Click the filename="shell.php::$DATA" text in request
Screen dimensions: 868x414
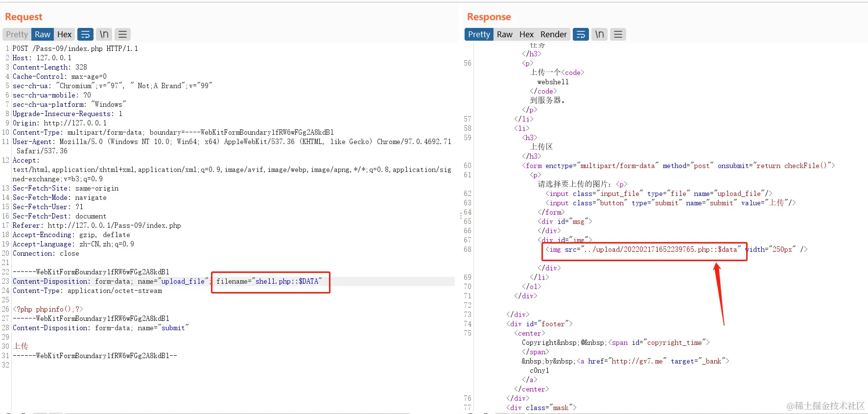[269, 281]
